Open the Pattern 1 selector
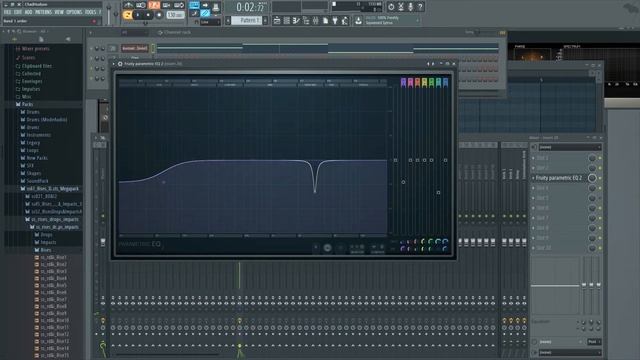 [x=247, y=20]
